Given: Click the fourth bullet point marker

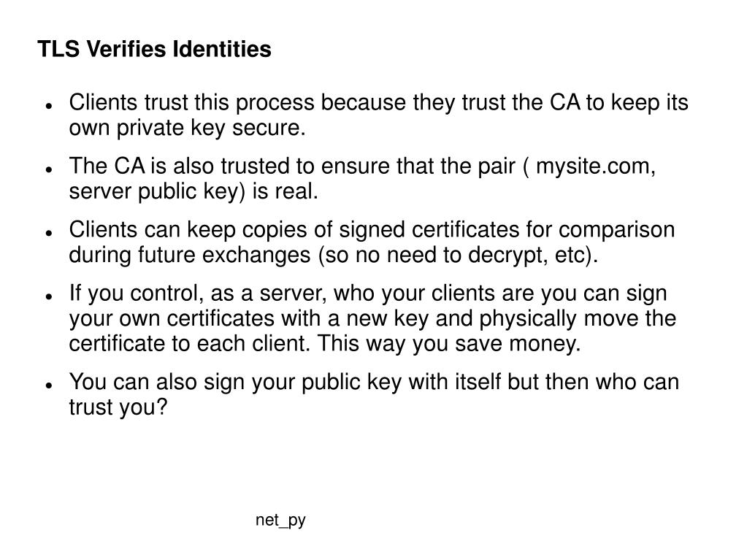Looking at the screenshot, I should coord(49,296).
